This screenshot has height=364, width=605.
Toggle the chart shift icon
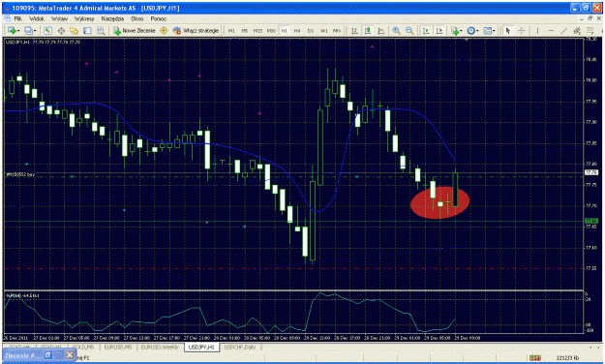[x=439, y=30]
